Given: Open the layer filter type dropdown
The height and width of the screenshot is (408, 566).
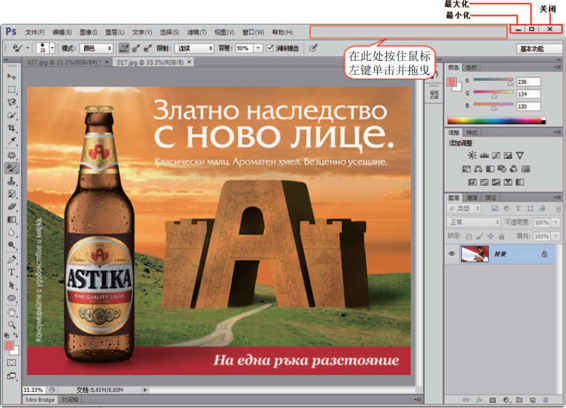Looking at the screenshot, I should coord(464,208).
